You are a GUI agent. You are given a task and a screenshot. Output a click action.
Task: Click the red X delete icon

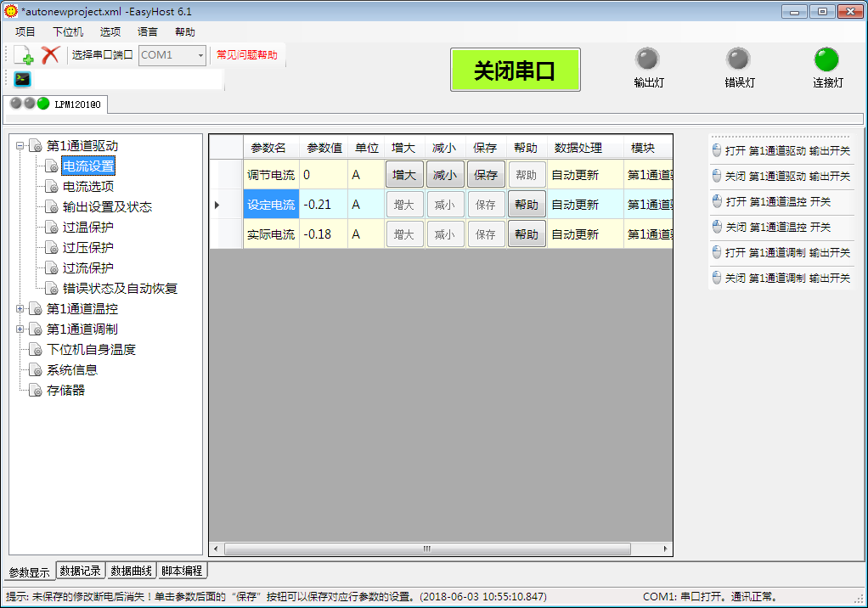[x=50, y=55]
